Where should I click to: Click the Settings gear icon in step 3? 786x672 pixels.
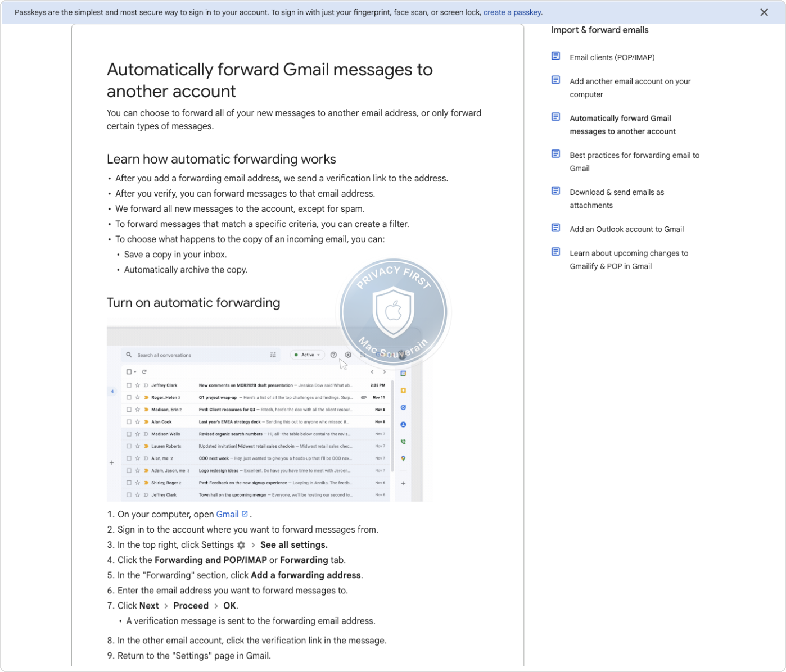(x=241, y=545)
